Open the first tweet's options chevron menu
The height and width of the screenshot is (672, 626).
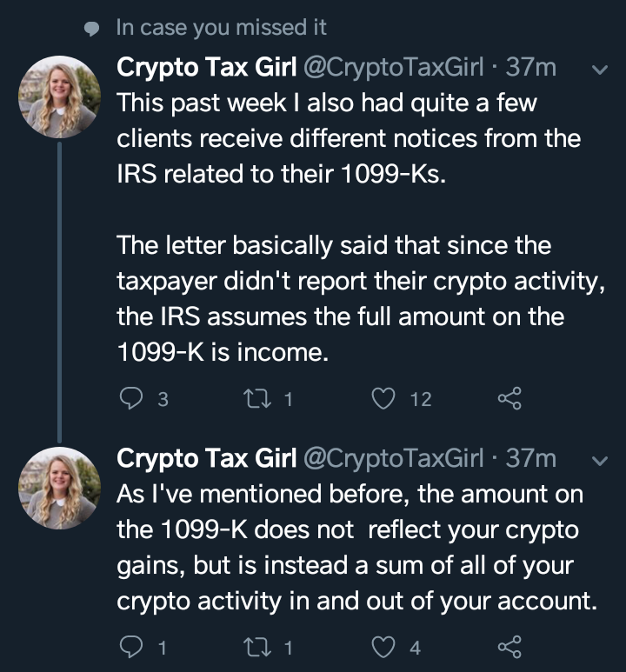(597, 69)
